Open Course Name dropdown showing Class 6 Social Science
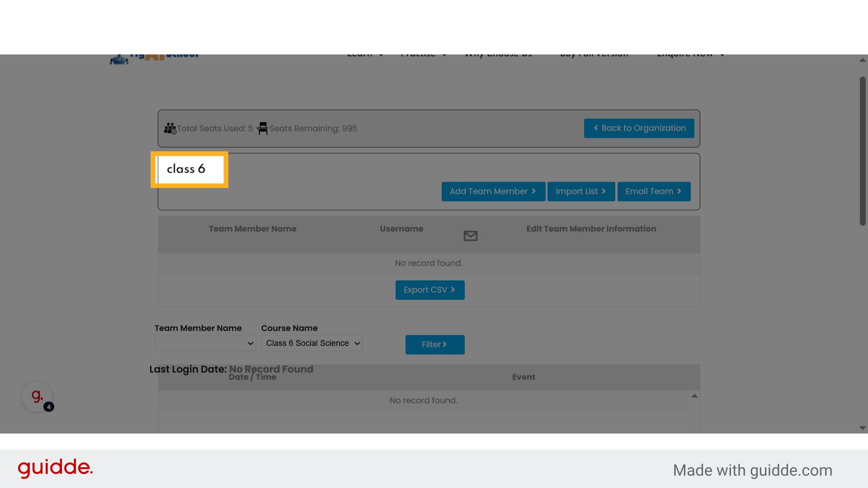 312,343
